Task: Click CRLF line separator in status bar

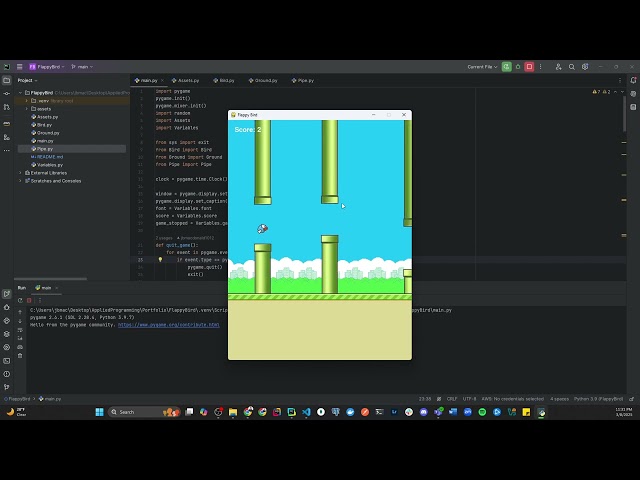Action: pyautogui.click(x=452, y=399)
